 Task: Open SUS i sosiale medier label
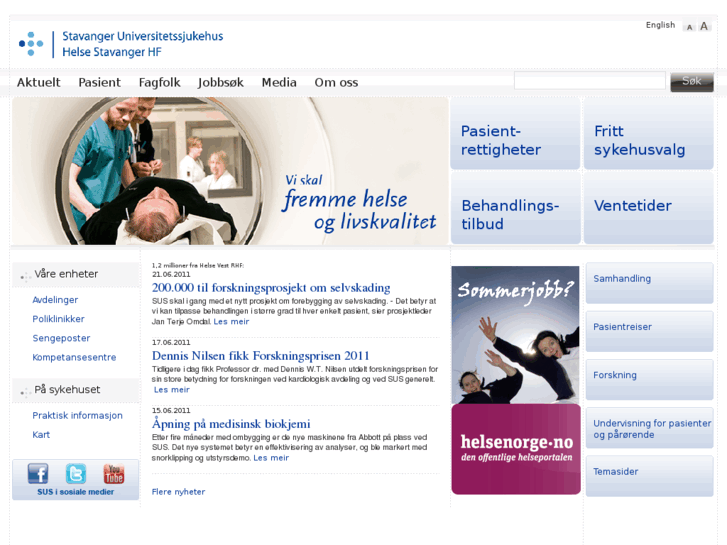(76, 492)
